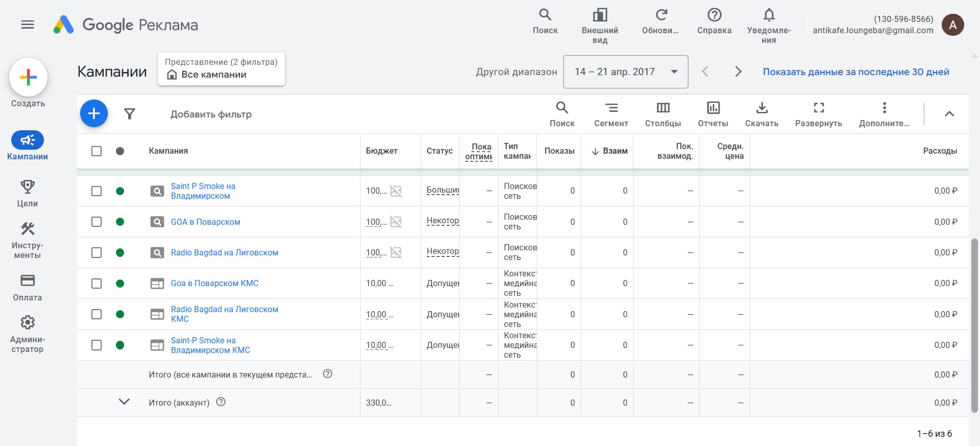Click the filter funnel icon

point(130,114)
